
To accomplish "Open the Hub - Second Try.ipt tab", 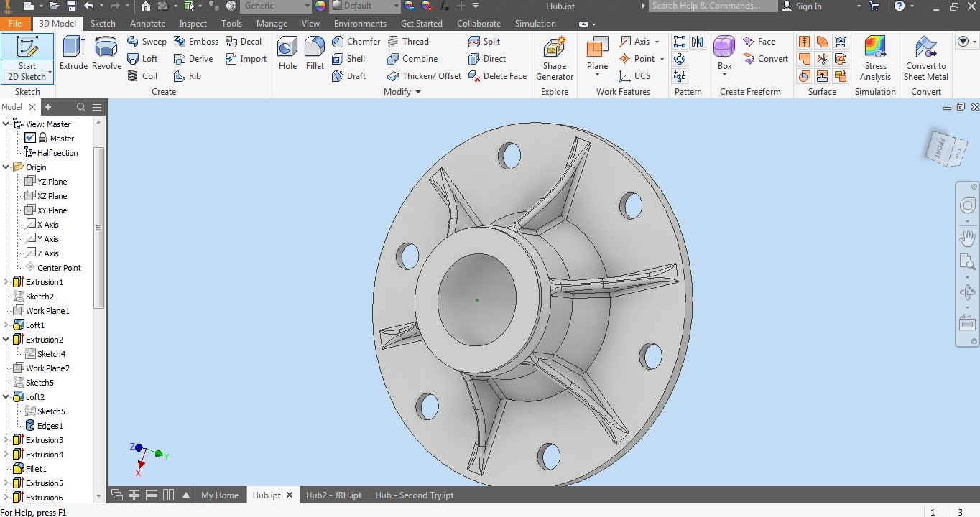I will tap(415, 495).
